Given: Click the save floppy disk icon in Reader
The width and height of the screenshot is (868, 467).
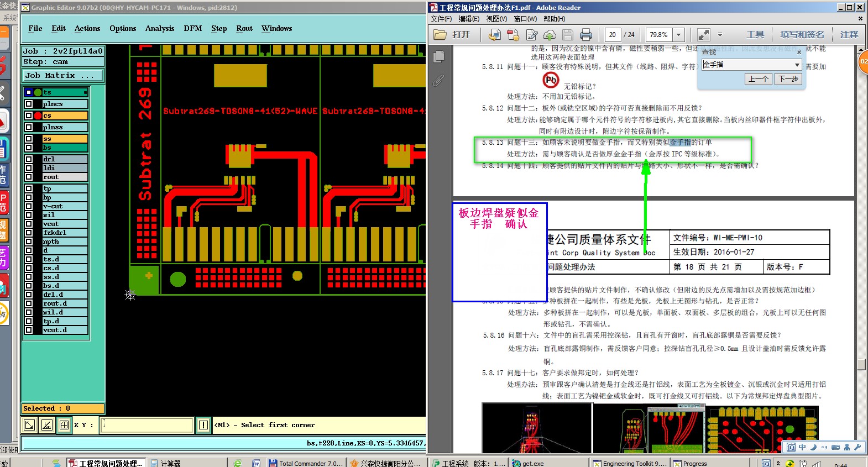Looking at the screenshot, I should 568,35.
